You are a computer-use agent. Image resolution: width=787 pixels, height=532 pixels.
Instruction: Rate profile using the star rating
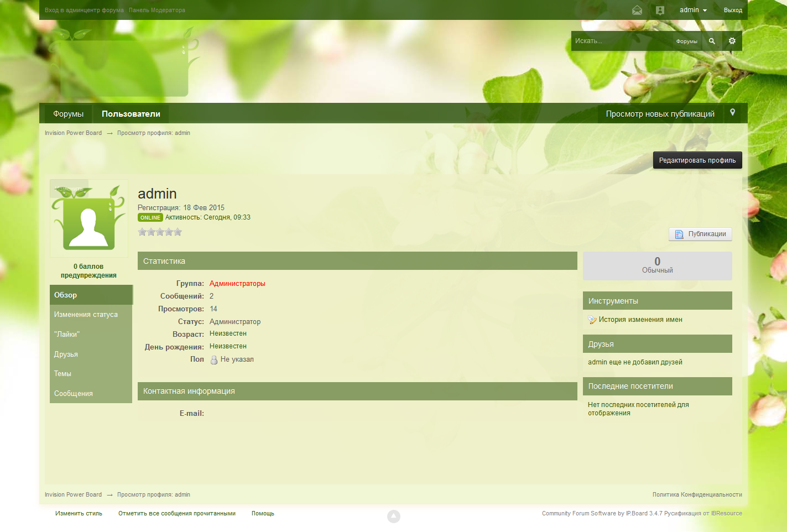point(160,232)
